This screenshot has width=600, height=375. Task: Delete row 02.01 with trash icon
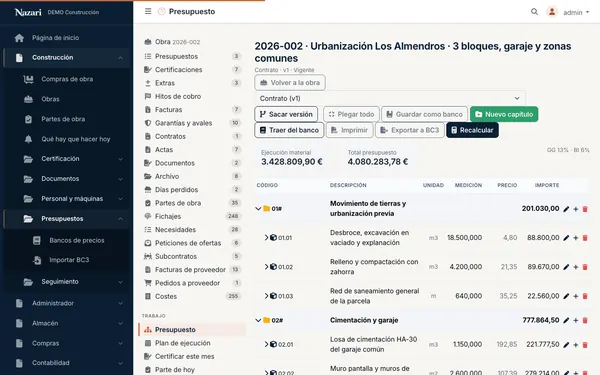point(585,345)
